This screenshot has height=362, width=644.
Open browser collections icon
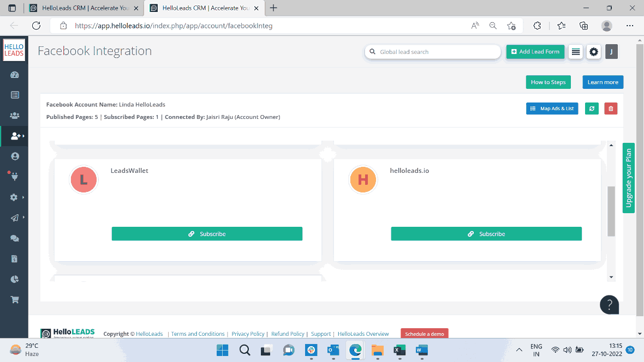(x=583, y=26)
